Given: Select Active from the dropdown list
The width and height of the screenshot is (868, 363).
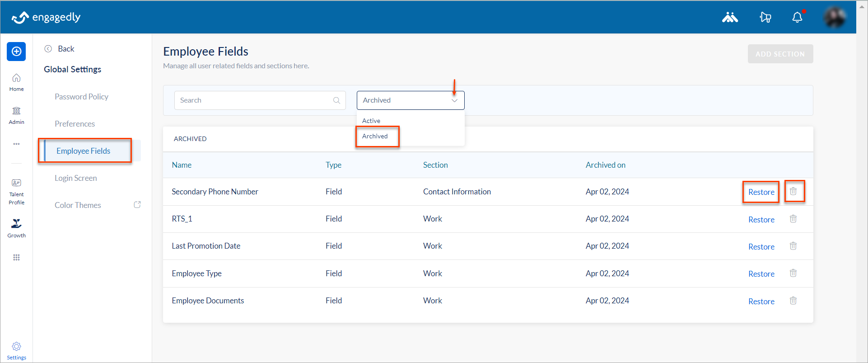Looking at the screenshot, I should click(371, 121).
